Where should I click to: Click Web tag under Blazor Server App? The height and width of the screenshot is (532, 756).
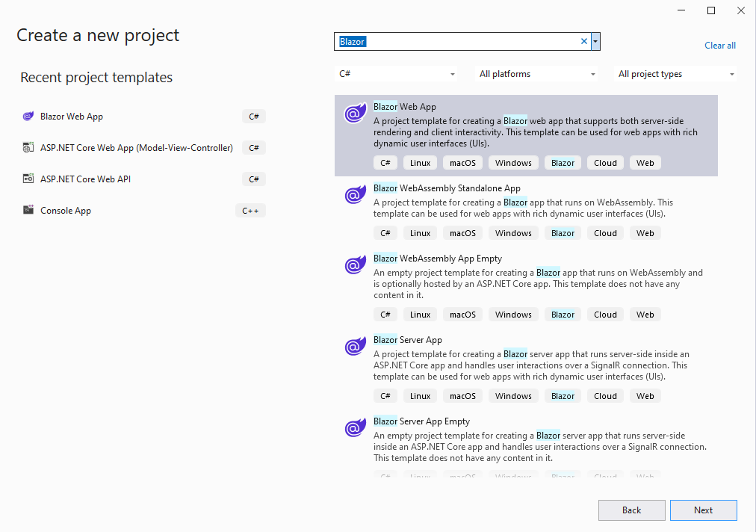pos(645,397)
